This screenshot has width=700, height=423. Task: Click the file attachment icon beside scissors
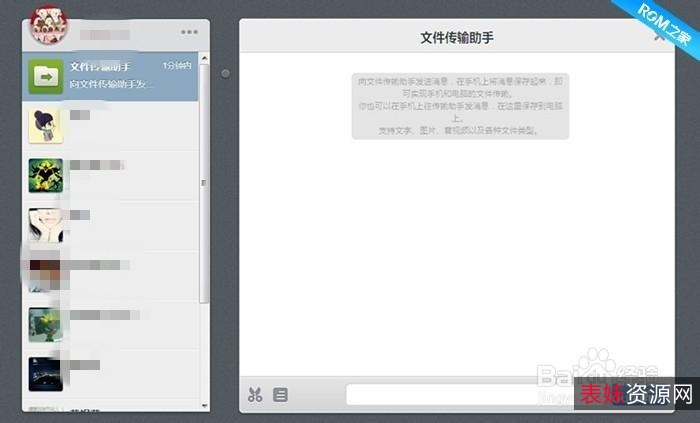click(x=280, y=394)
